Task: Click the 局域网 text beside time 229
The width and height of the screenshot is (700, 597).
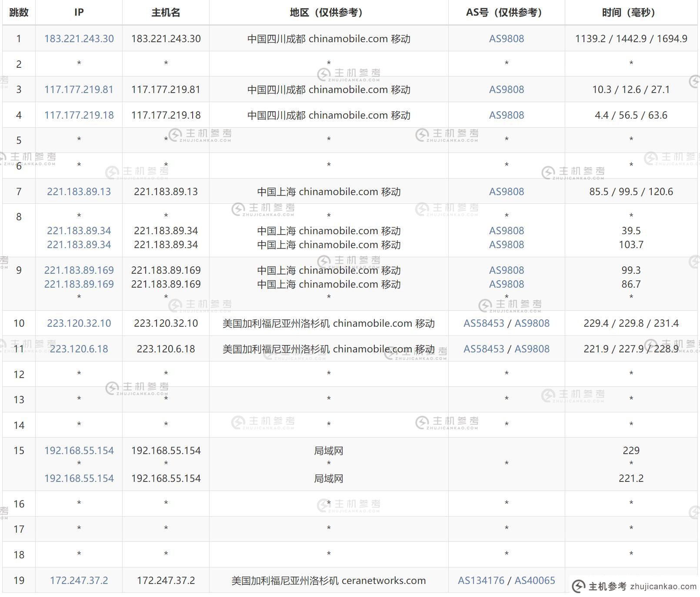Action: tap(329, 451)
